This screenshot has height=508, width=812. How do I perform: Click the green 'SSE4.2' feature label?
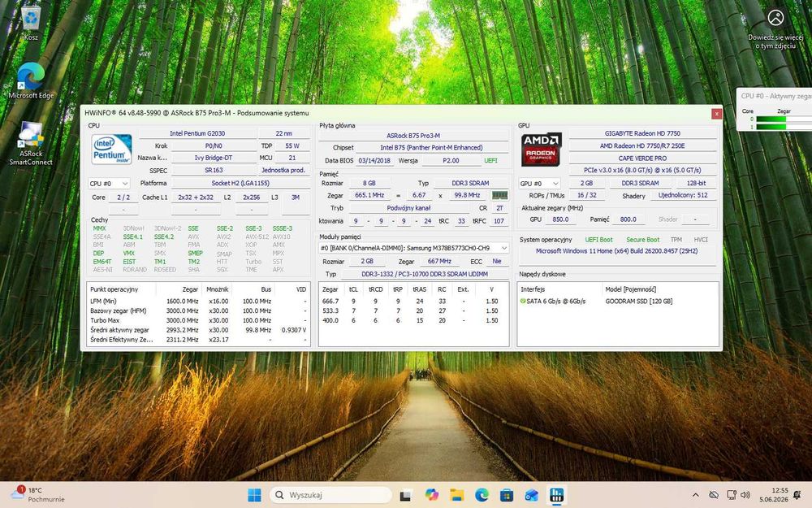(164, 237)
